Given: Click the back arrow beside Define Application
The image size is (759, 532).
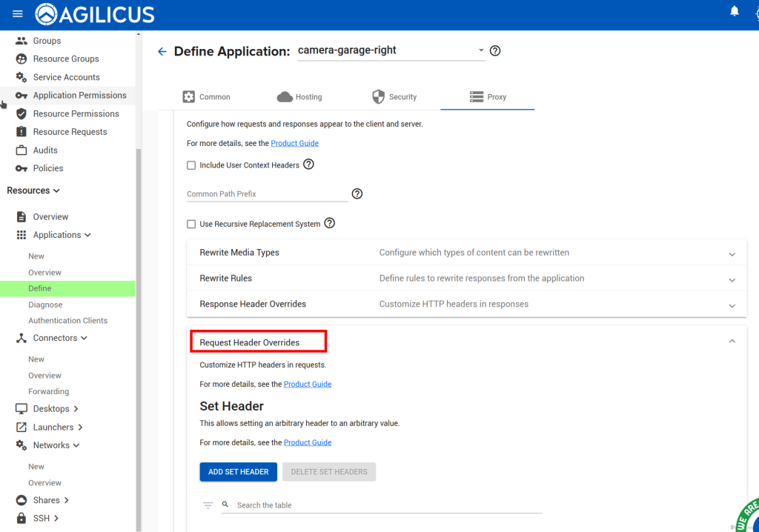Looking at the screenshot, I should 162,51.
